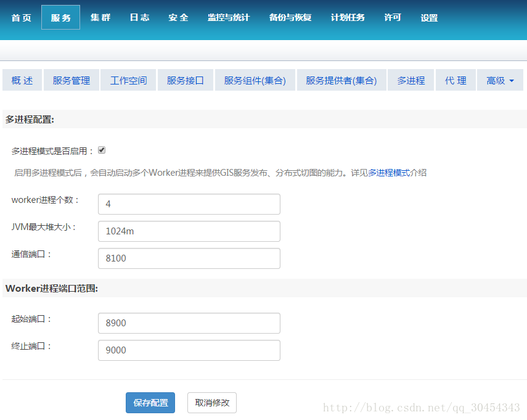Click the 起始端口 input field

(189, 323)
